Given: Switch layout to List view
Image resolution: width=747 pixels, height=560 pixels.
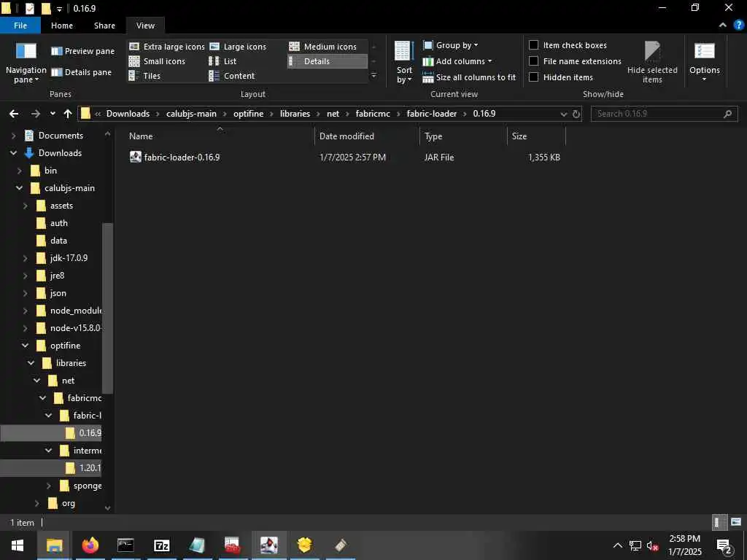Looking at the screenshot, I should point(222,61).
